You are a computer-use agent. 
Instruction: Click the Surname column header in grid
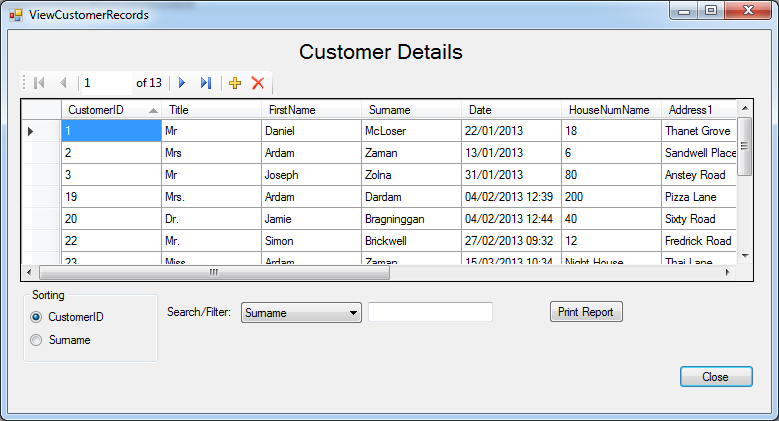click(411, 110)
